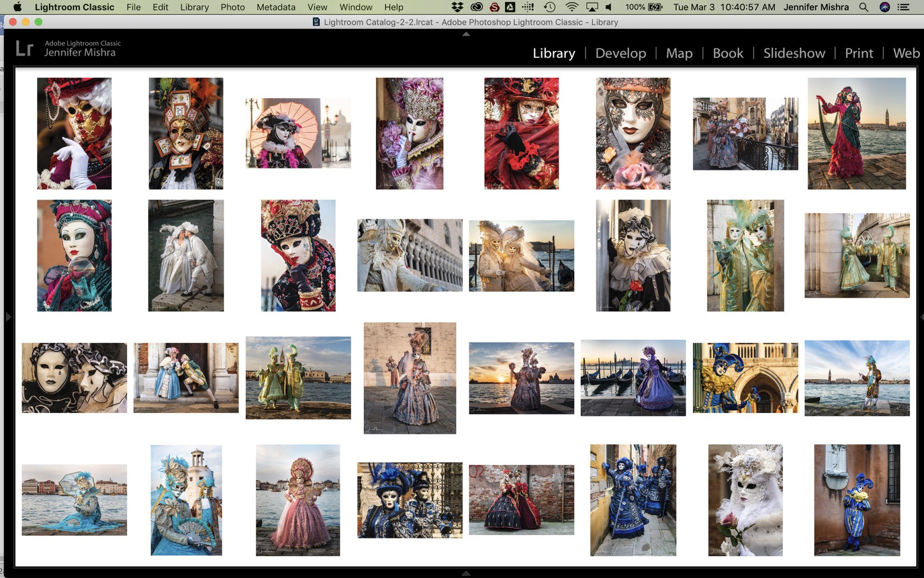
Task: Select pink parasol mask photo
Action: tap(298, 133)
